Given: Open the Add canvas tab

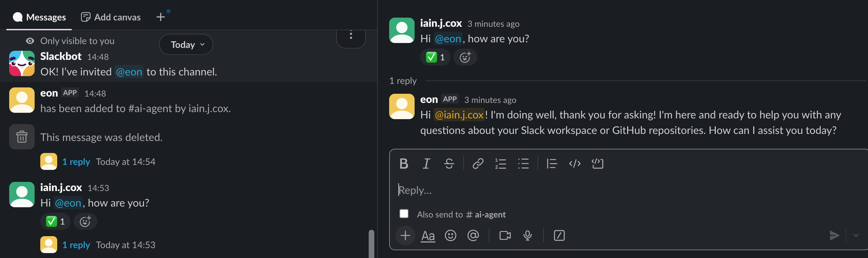Looking at the screenshot, I should pyautogui.click(x=111, y=17).
